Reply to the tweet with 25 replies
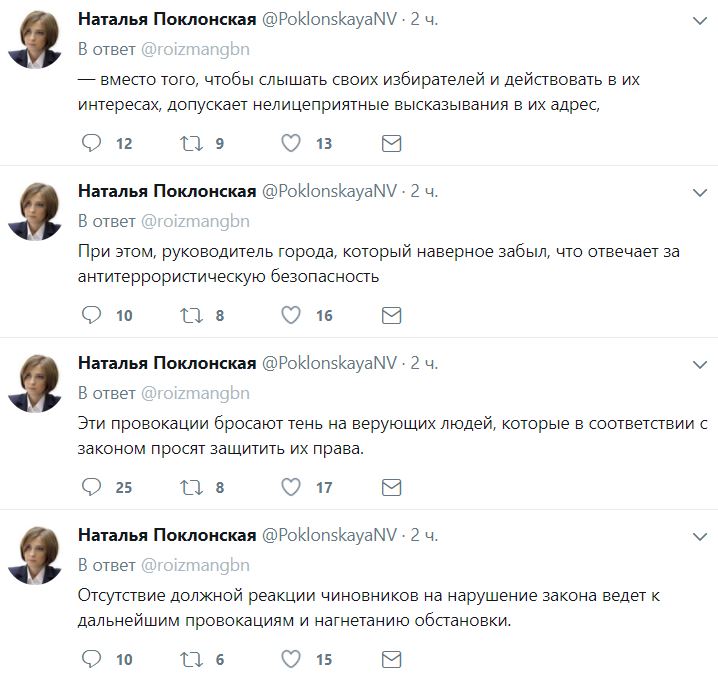 (92, 488)
